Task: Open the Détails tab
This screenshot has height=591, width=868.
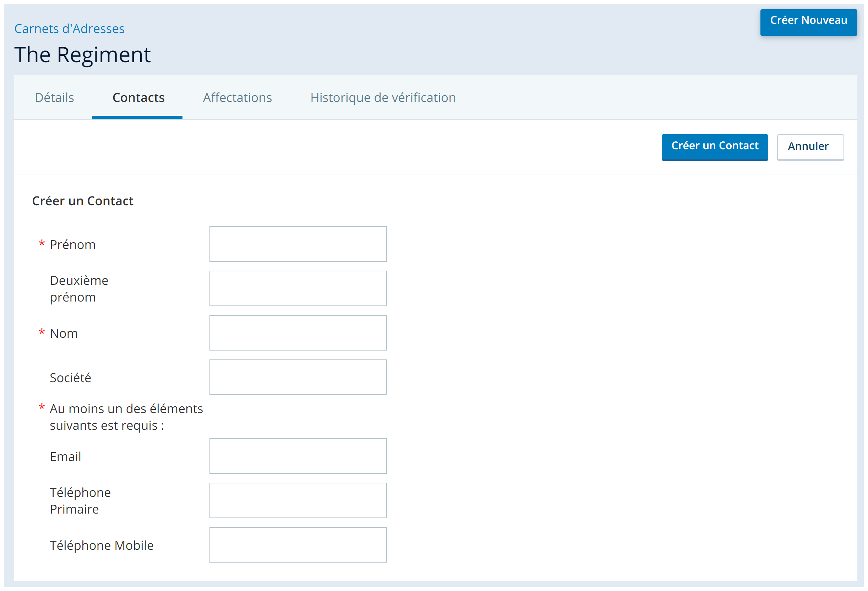Action: coord(54,98)
